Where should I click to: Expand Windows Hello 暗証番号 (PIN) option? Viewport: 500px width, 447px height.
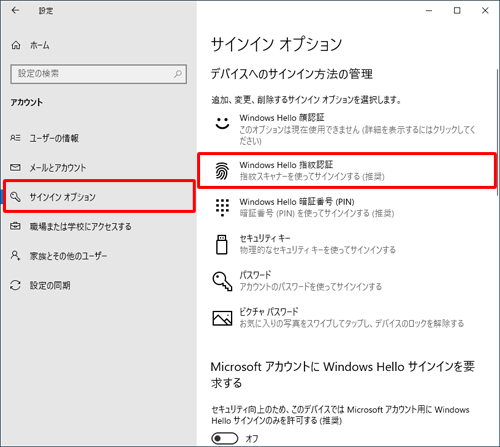coord(347,207)
